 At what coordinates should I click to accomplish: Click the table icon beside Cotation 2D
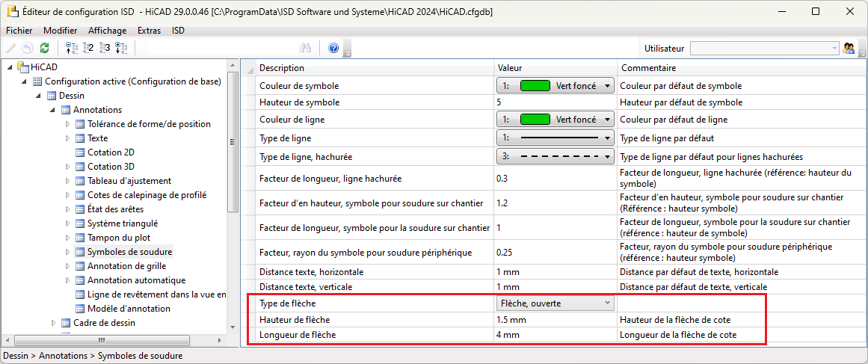(80, 152)
